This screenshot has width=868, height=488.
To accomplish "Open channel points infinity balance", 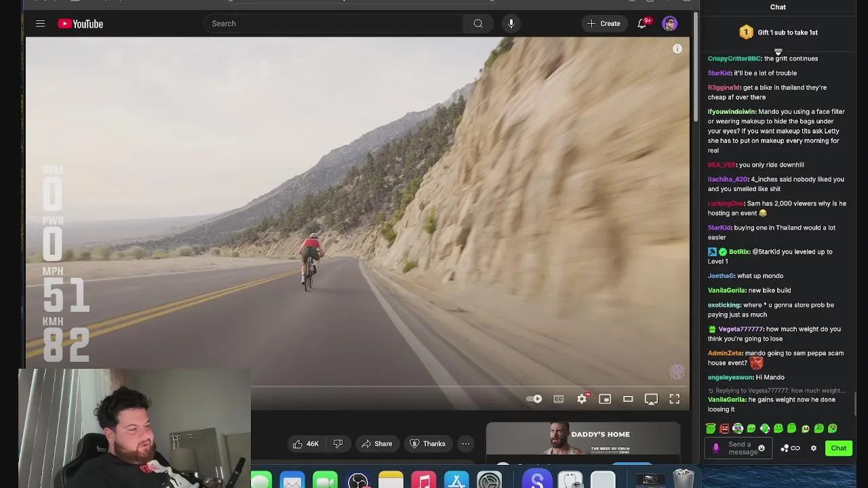I will [x=791, y=448].
